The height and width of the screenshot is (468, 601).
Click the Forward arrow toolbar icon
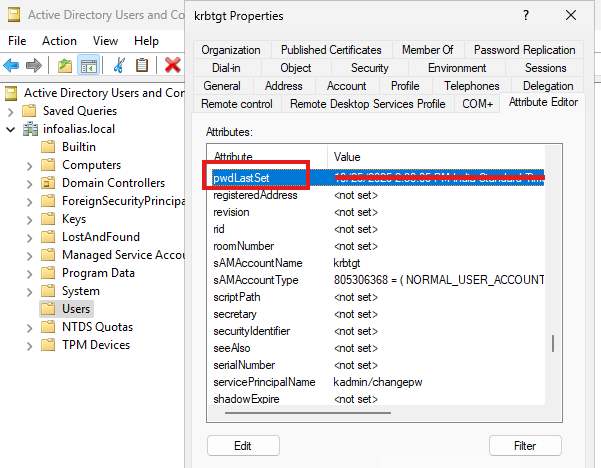[x=36, y=65]
